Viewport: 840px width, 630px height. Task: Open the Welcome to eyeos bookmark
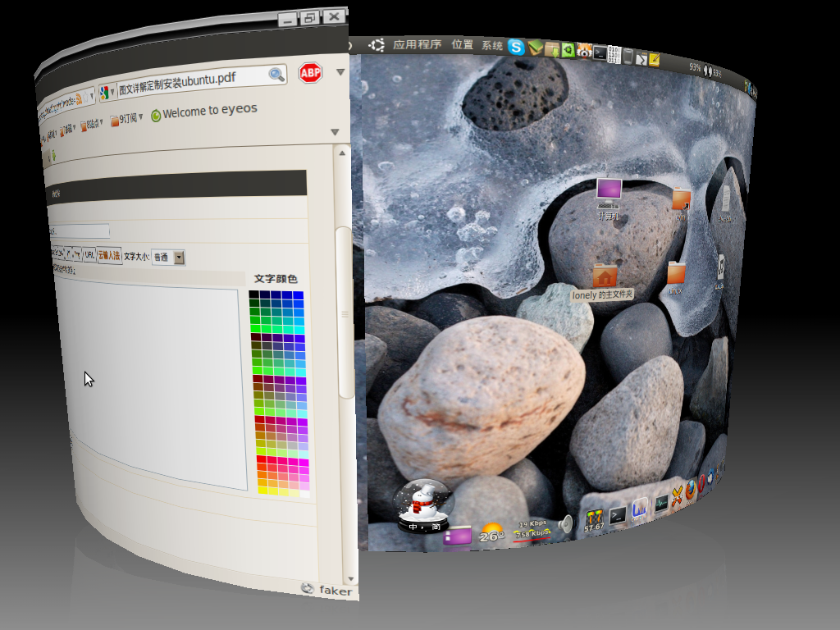coord(204,112)
